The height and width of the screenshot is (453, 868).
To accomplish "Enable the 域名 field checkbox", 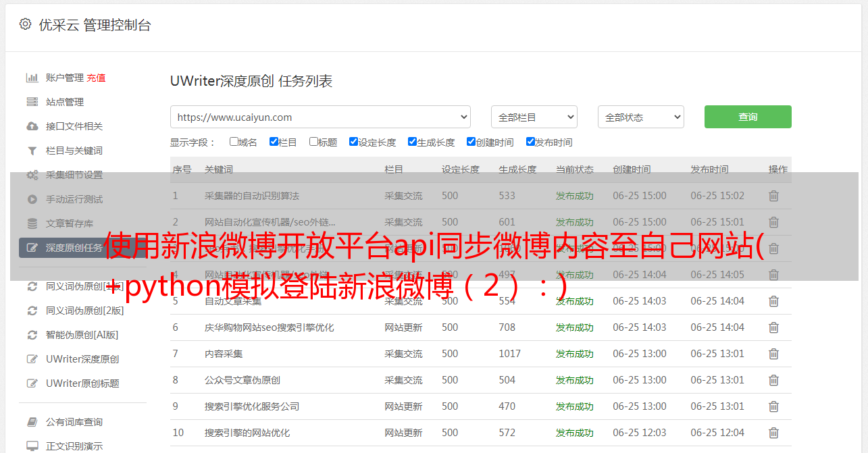I will point(234,142).
